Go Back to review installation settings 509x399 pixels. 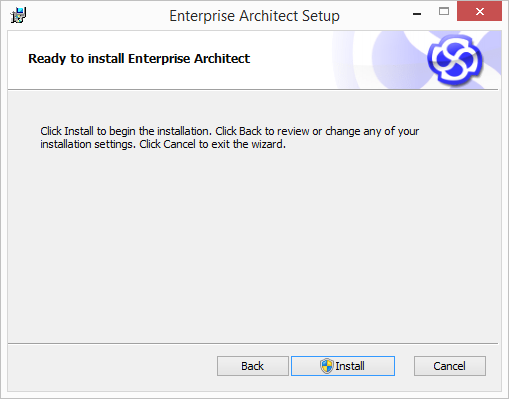tap(253, 366)
